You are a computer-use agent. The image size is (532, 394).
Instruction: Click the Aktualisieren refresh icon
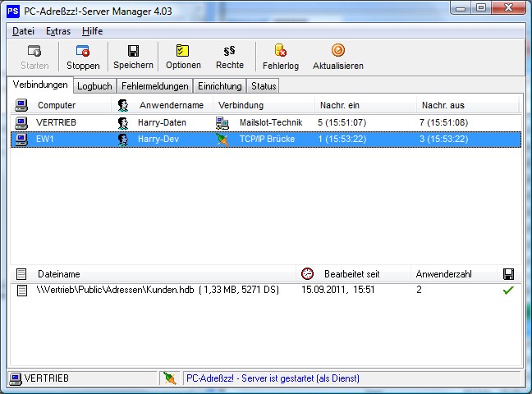338,50
